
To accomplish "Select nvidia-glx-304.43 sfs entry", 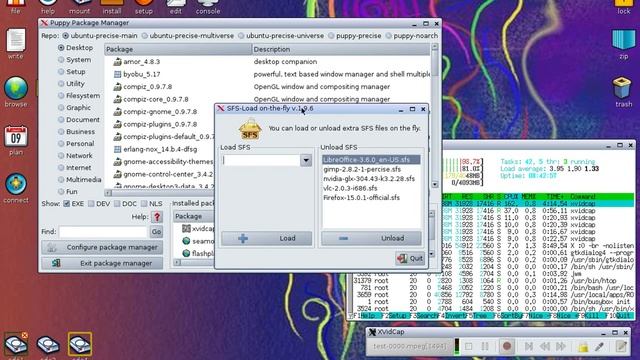I will coord(371,179).
